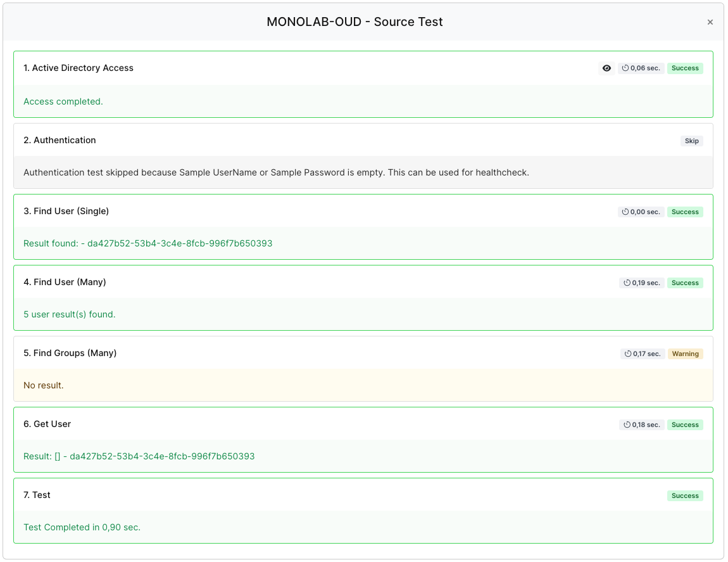728x562 pixels.
Task: Select the '1. Active Directory Access' header
Action: (78, 68)
